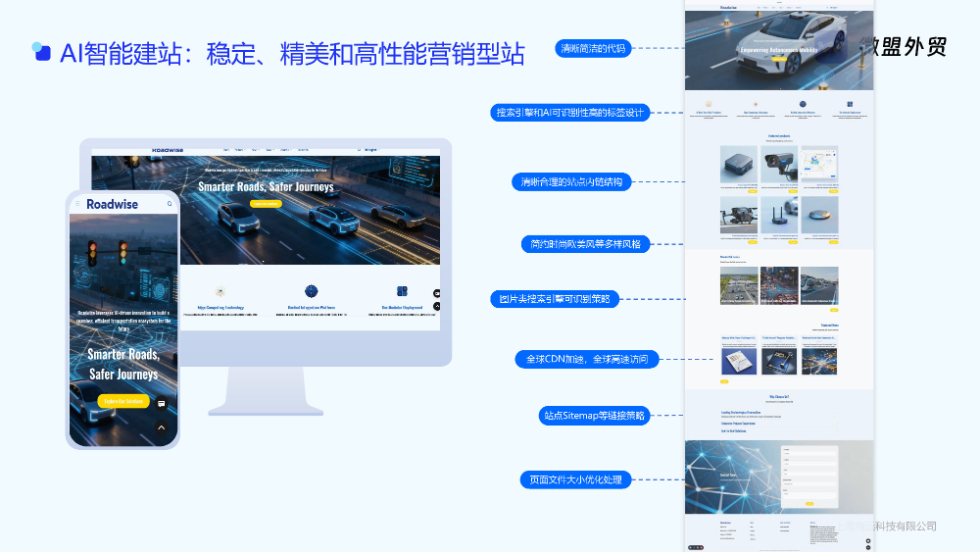Click the 上海 科技有限公司 company text
This screenshot has width=980, height=552.
[x=886, y=527]
